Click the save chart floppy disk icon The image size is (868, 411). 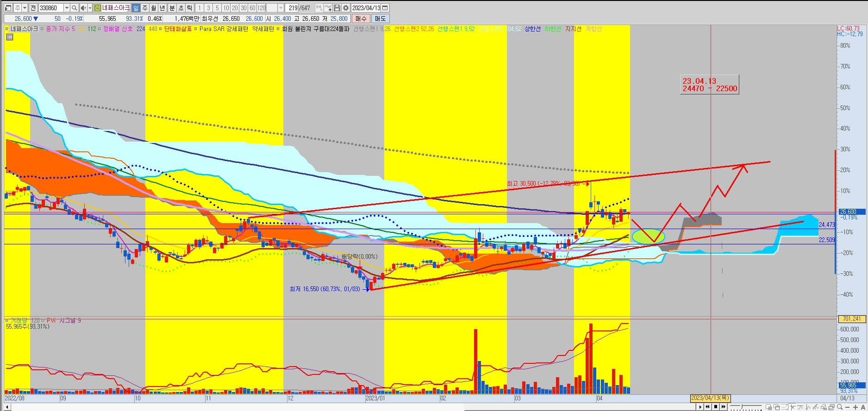[x=337, y=8]
